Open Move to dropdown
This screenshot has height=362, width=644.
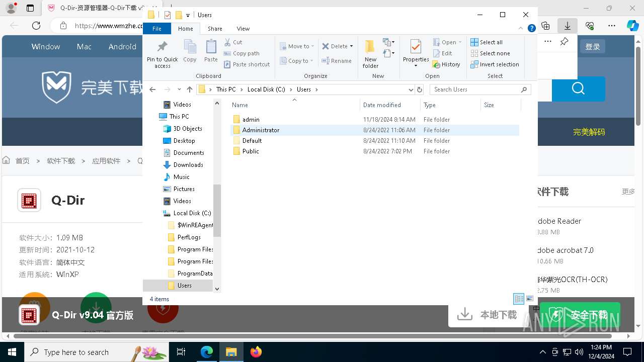[297, 46]
